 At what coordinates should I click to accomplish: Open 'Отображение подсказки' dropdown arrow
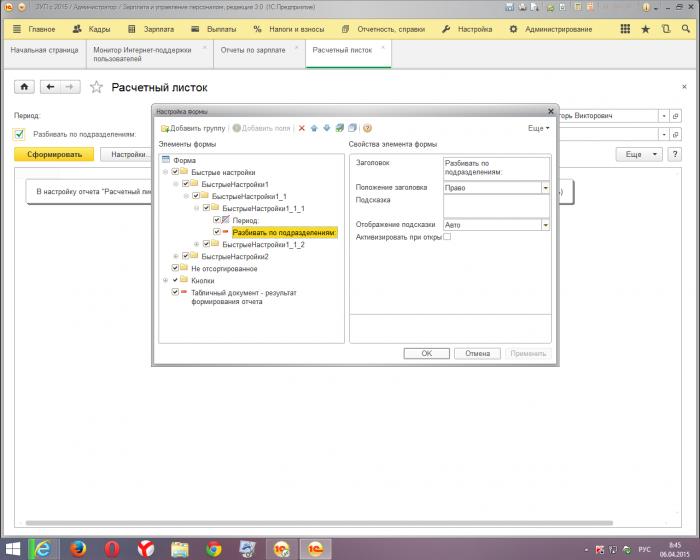(546, 225)
